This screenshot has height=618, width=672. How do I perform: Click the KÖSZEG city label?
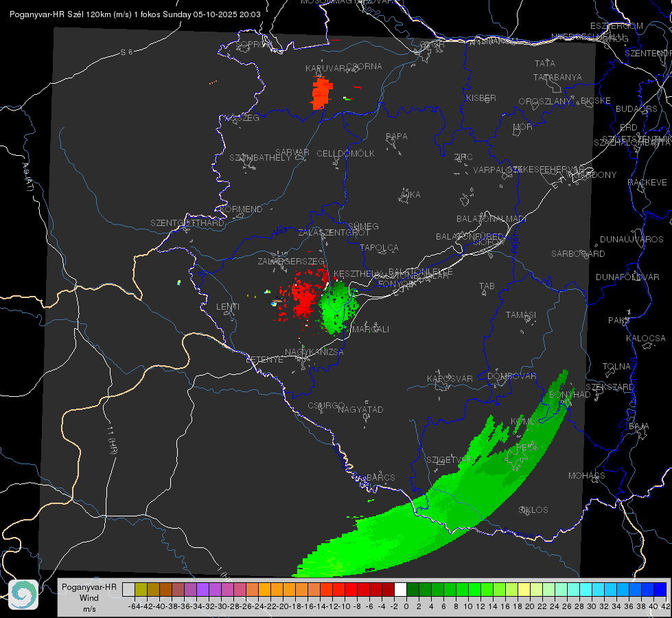tap(242, 118)
